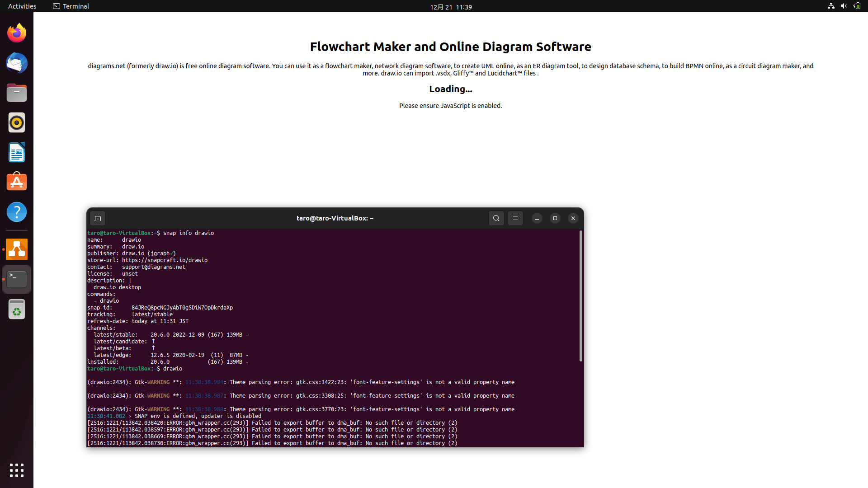The height and width of the screenshot is (488, 868).
Task: Click volume icon in system tray
Action: [x=844, y=6]
